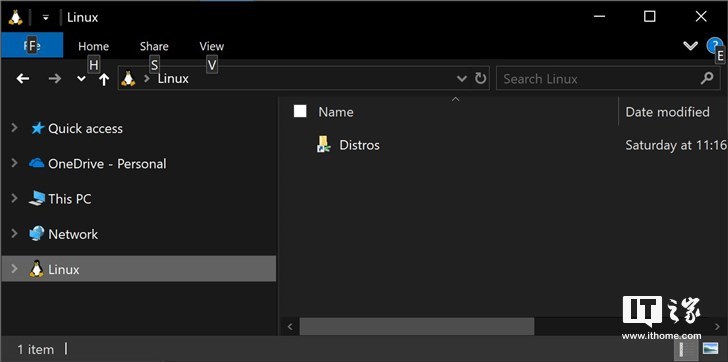Select This PC in navigation pane
Screen dimensions: 728x362
[70, 199]
